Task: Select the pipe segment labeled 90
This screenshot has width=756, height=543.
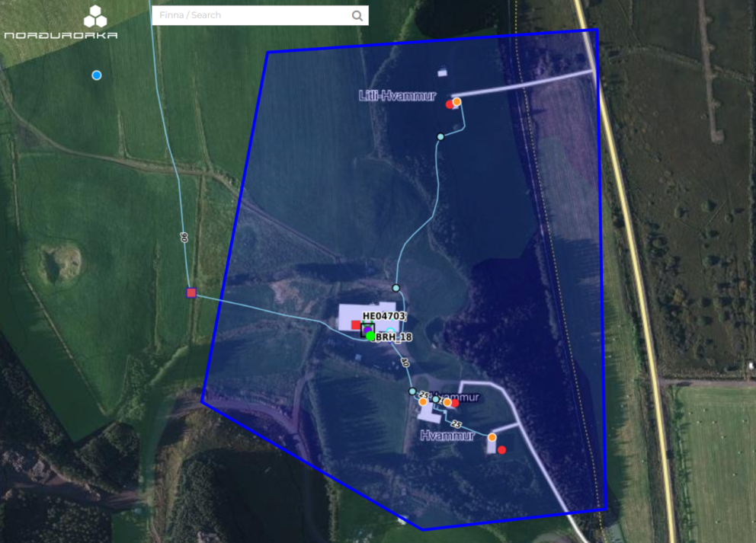Action: pos(184,238)
